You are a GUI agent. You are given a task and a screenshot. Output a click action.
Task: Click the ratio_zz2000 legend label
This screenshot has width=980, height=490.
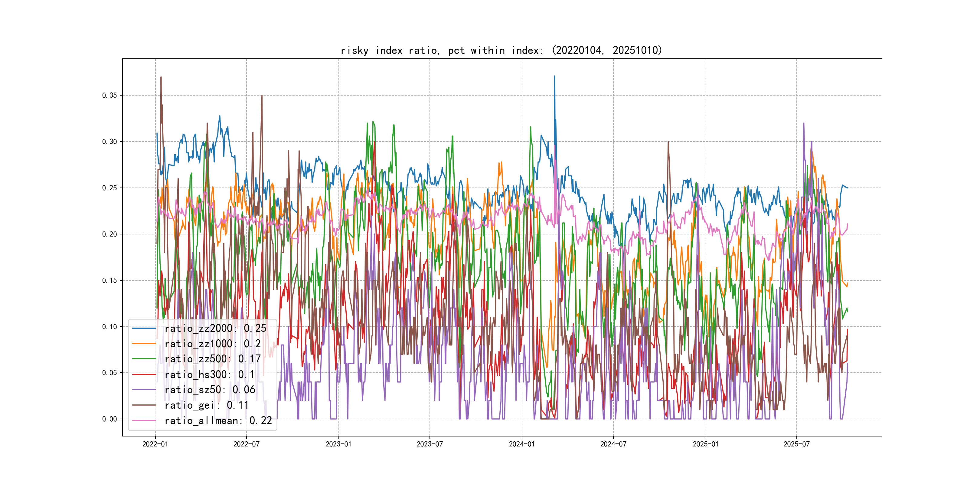pyautogui.click(x=215, y=328)
